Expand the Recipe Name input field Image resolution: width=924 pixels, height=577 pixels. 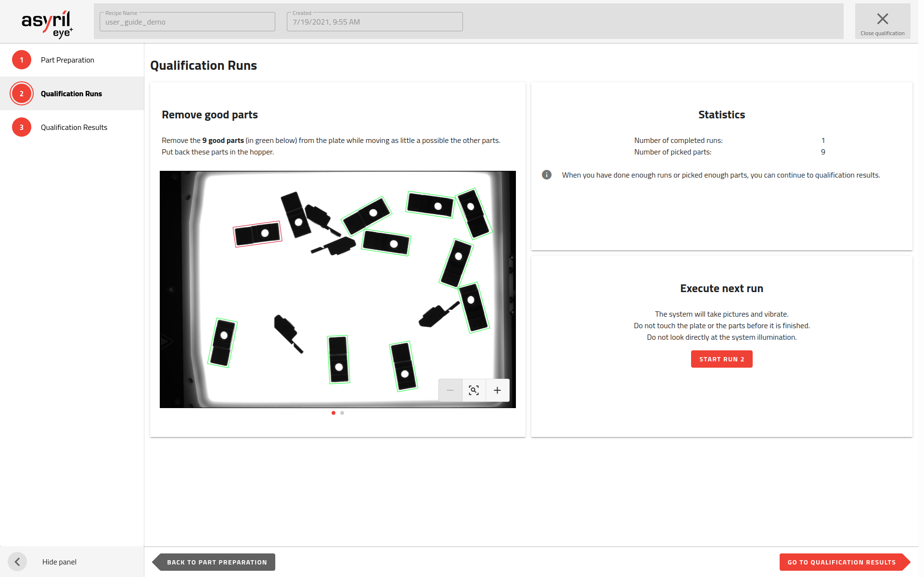[186, 22]
